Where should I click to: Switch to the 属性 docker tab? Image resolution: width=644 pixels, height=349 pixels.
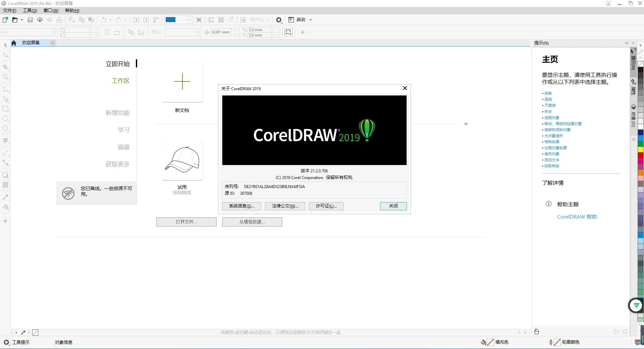pos(633,88)
